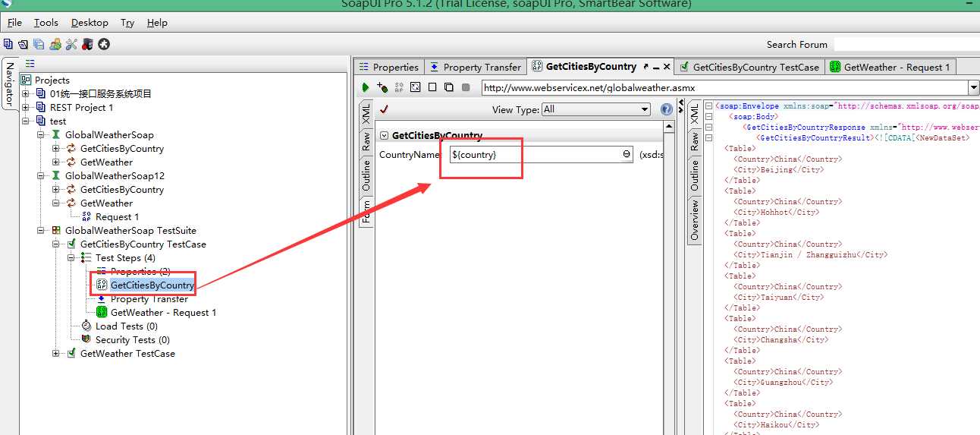Expand the REST Project 1 node

pos(25,107)
